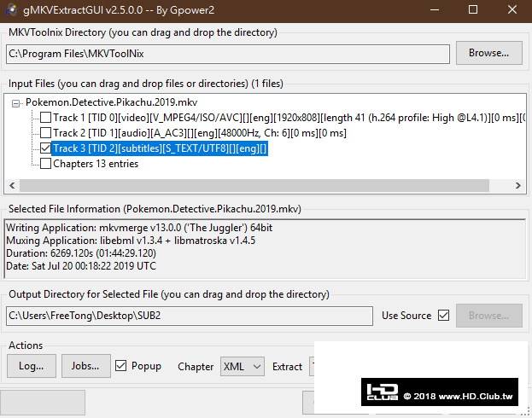Open the Chapter format XML dropdown

click(243, 367)
